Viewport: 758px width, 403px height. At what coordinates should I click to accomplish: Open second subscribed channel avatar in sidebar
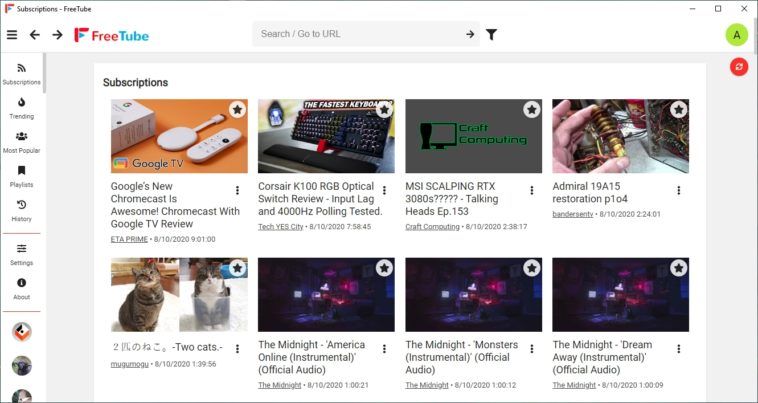[x=22, y=366]
